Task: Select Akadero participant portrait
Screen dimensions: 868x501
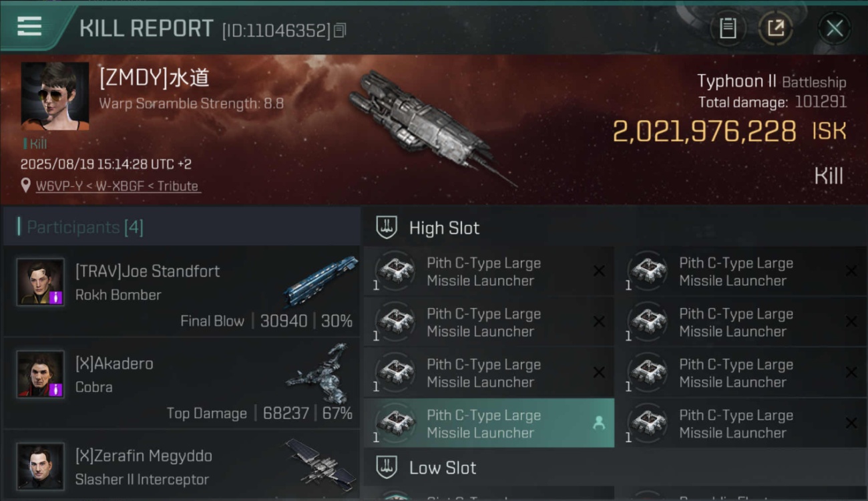Action: 41,374
